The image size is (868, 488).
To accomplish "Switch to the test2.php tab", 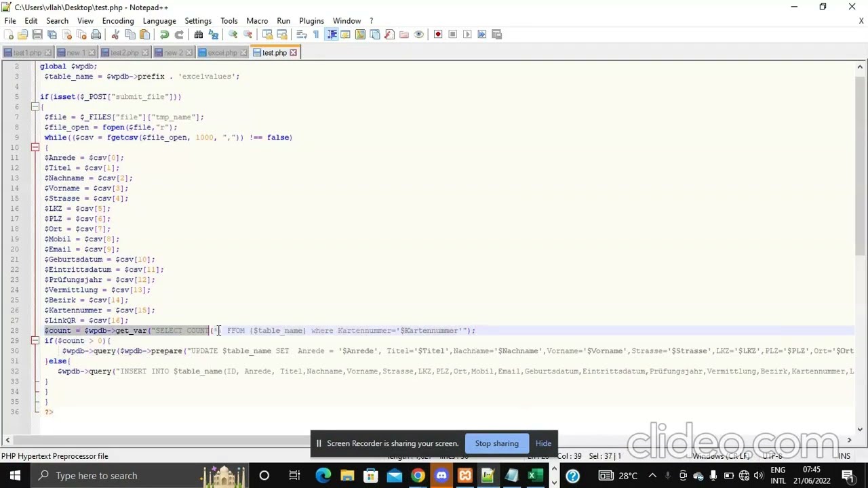I will [124, 53].
